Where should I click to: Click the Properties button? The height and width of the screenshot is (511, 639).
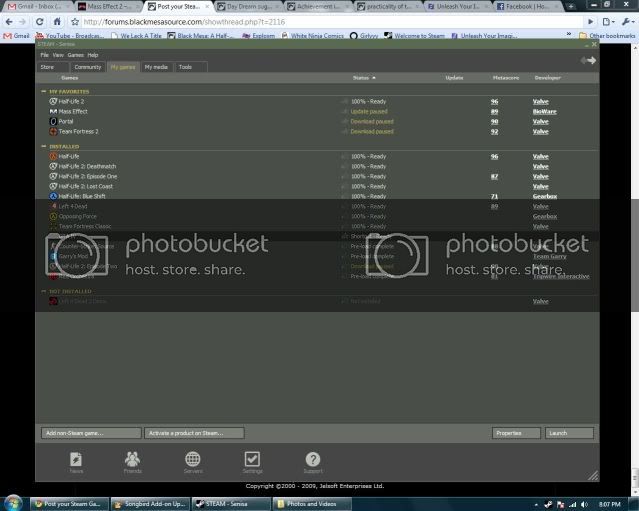pos(516,433)
